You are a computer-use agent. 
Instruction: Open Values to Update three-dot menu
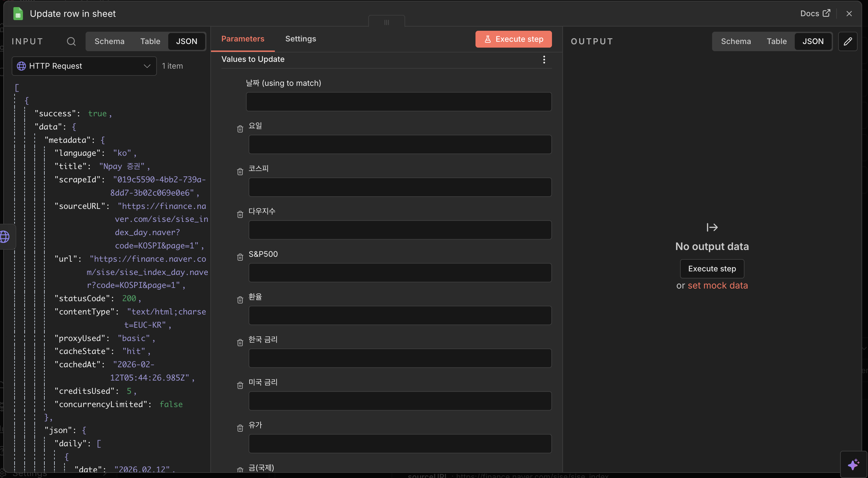(544, 60)
